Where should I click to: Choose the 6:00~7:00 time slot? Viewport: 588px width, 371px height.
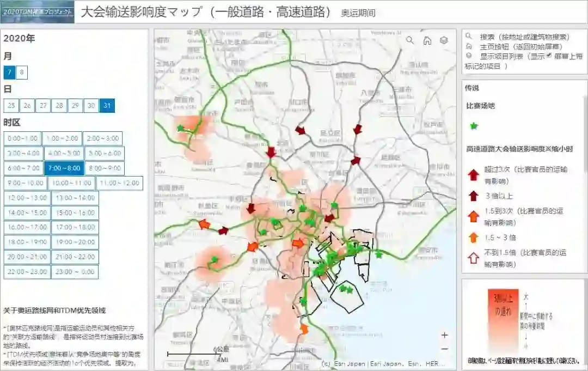point(23,168)
